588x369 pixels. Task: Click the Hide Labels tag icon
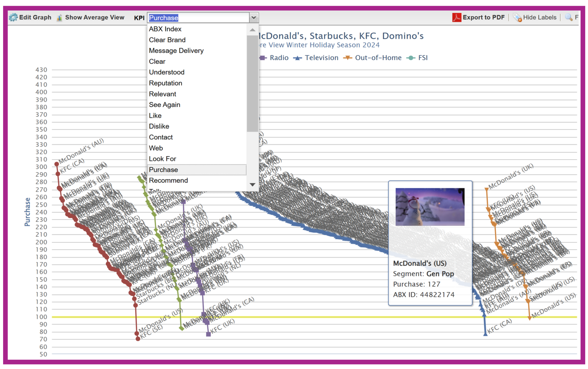coord(517,17)
